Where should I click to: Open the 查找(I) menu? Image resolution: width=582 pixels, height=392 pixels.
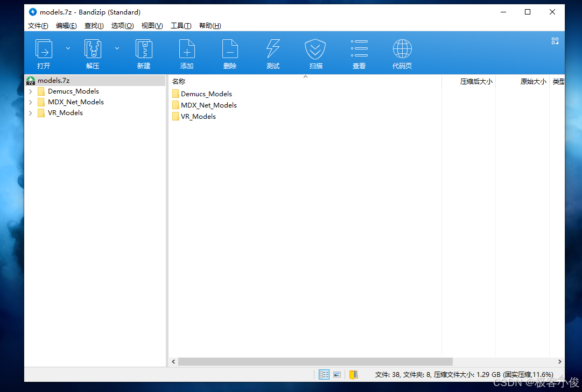coord(94,26)
